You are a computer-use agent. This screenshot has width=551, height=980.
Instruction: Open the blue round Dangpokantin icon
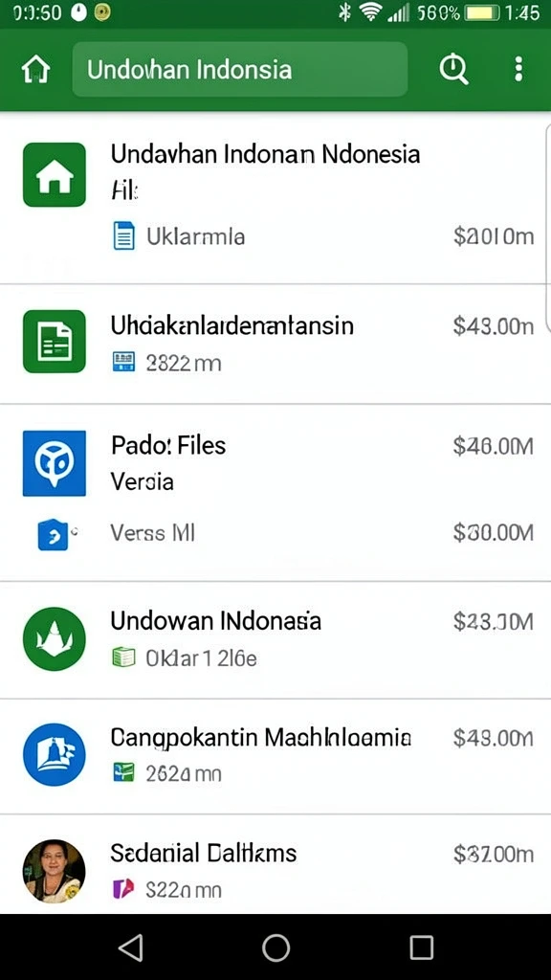pyautogui.click(x=55, y=755)
